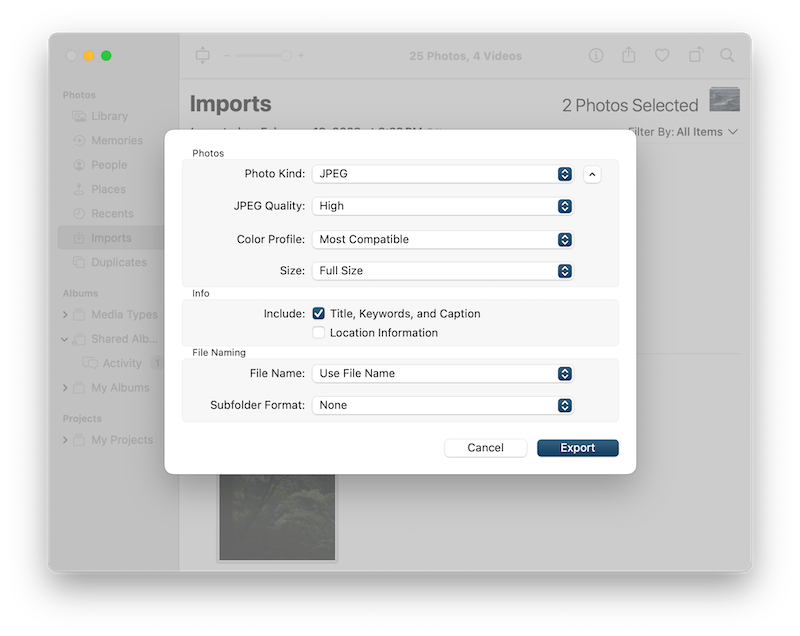Open Places from the sidebar
The height and width of the screenshot is (636, 800).
[109, 189]
